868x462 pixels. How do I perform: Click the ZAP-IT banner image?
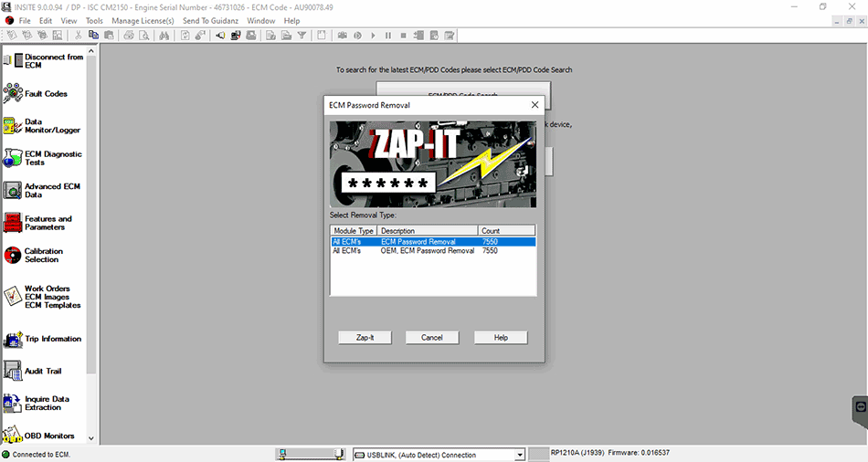(433, 164)
